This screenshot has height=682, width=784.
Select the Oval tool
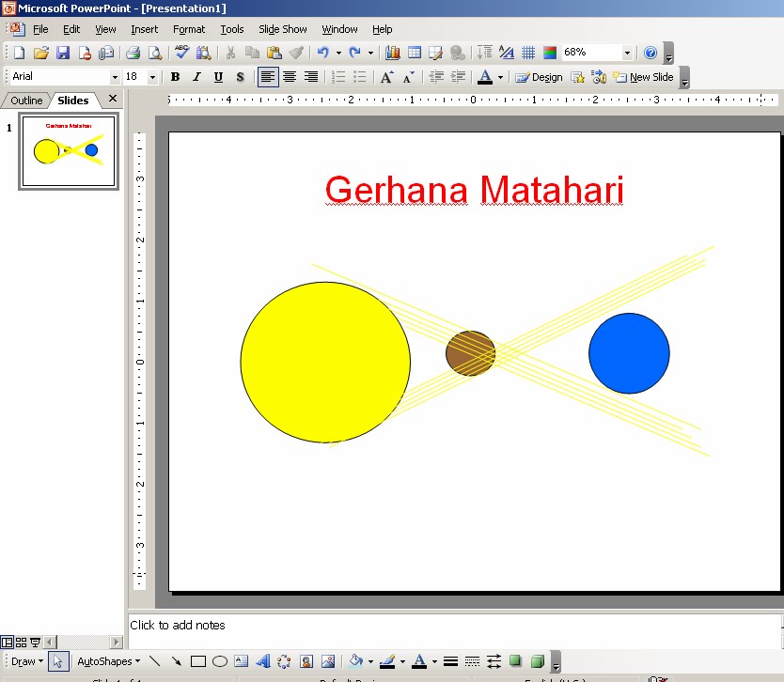coord(219,661)
